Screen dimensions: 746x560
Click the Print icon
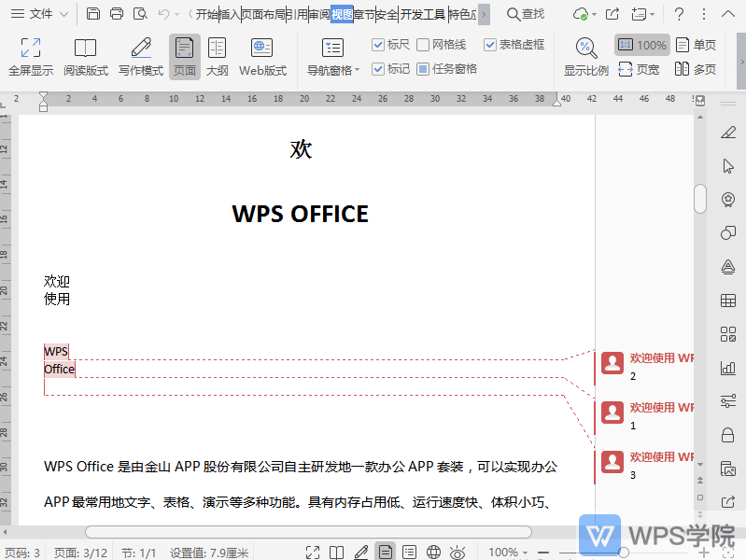pyautogui.click(x=117, y=14)
